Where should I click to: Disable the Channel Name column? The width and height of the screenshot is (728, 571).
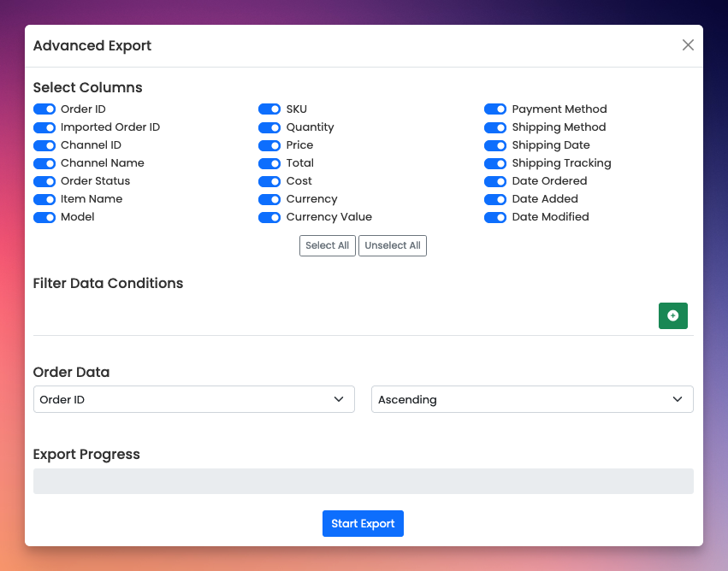(44, 163)
